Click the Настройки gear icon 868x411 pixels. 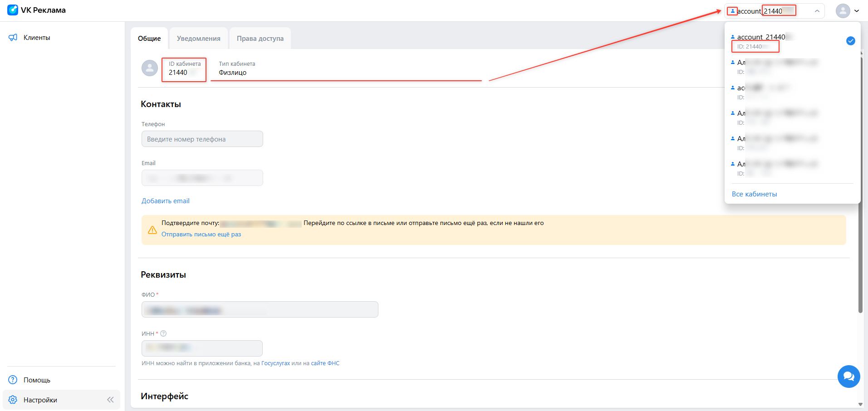[x=13, y=400]
